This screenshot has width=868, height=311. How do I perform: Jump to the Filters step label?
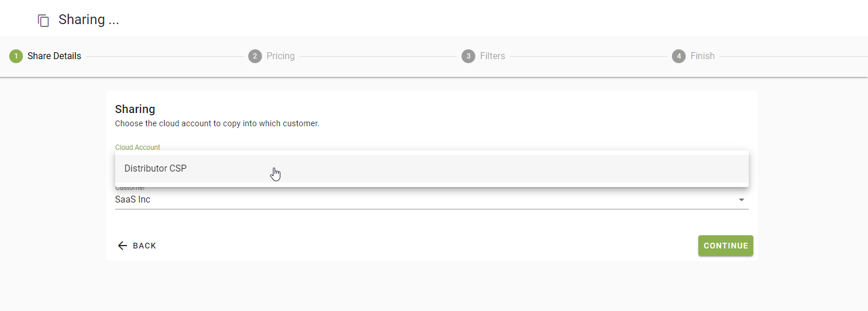tap(492, 56)
